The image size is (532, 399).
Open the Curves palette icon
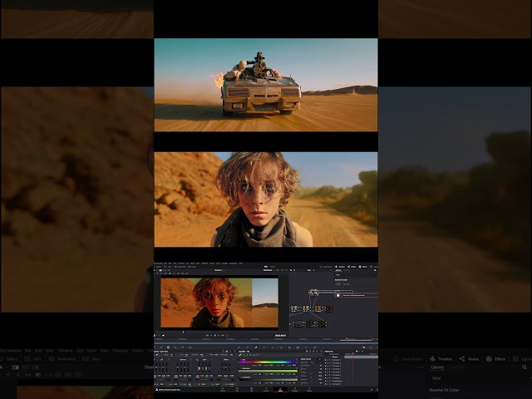[239, 347]
